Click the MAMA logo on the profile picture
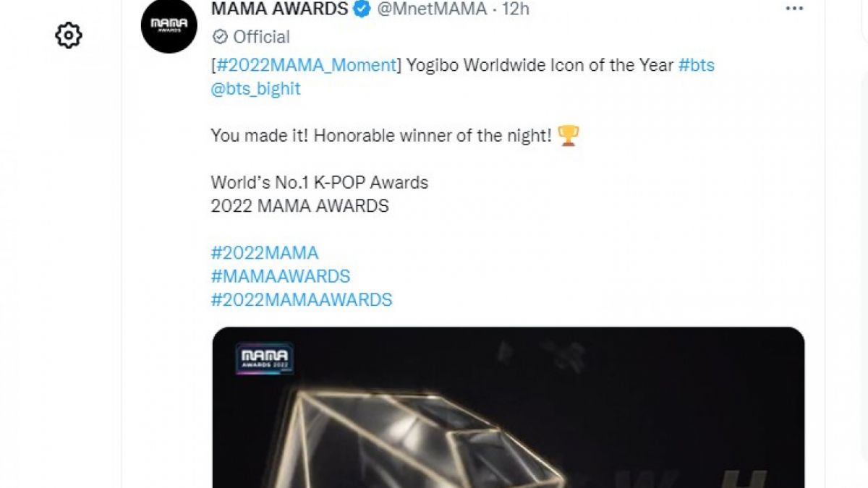Screen dimensions: 868x488 (169, 26)
